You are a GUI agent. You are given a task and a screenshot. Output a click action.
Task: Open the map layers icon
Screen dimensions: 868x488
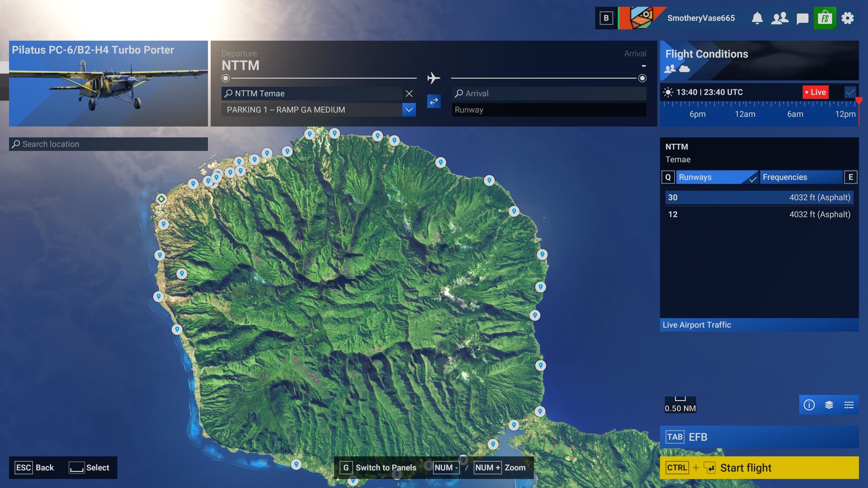click(x=829, y=405)
